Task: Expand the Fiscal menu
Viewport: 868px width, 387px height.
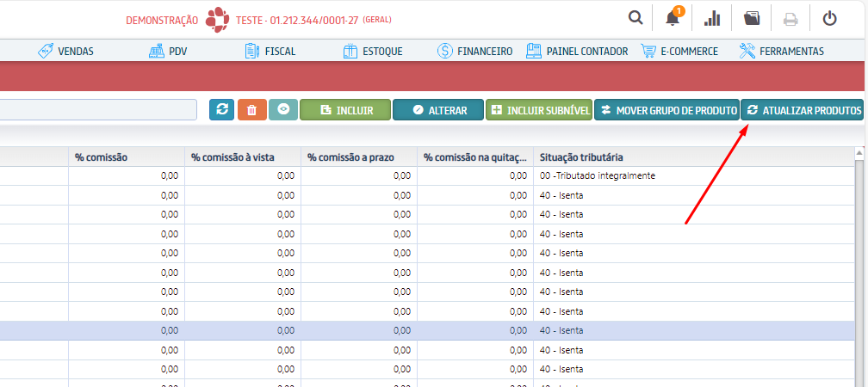Action: click(x=270, y=52)
